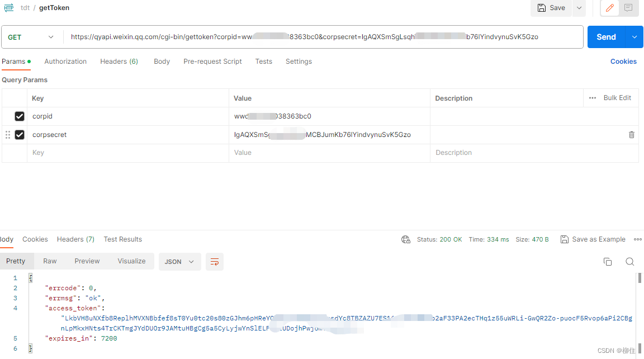This screenshot has height=359, width=644.
Task: Click the Status 200 OK text
Action: point(439,239)
